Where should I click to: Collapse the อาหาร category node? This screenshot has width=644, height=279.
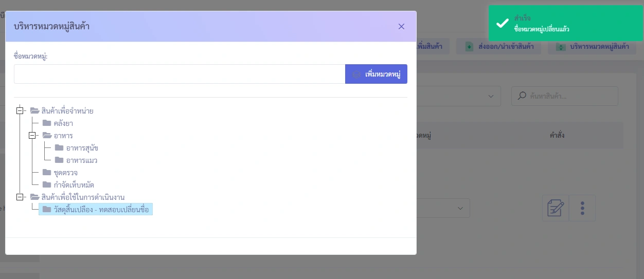(32, 136)
